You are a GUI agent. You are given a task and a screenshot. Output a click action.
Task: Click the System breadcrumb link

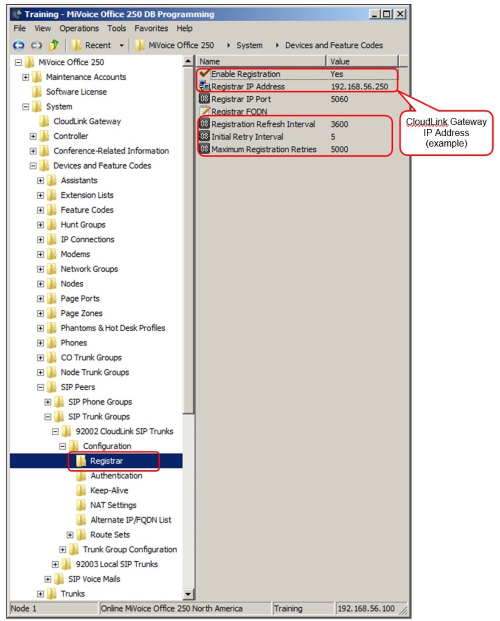click(249, 46)
